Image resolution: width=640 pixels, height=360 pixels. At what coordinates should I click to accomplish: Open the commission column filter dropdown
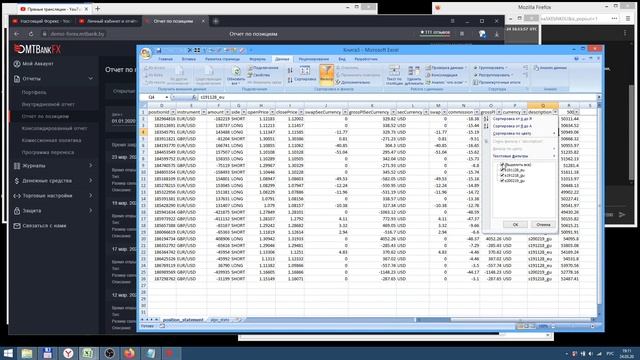click(476, 112)
